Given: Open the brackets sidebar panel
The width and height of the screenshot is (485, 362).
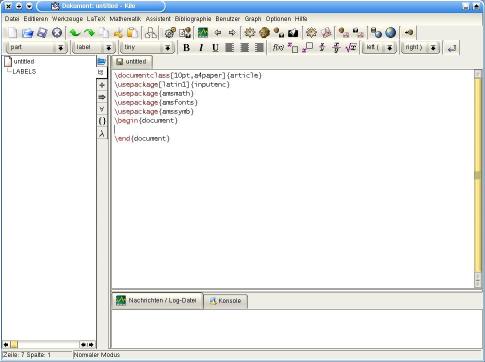Looking at the screenshot, I should pyautogui.click(x=102, y=121).
